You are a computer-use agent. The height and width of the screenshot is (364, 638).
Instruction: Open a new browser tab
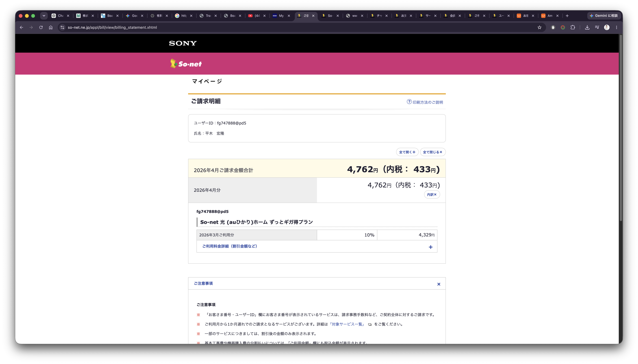pyautogui.click(x=567, y=16)
